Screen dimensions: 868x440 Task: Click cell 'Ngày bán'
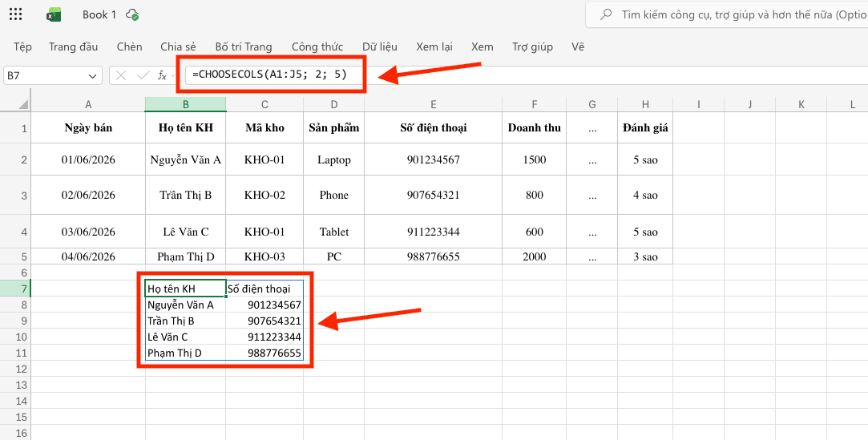88,128
